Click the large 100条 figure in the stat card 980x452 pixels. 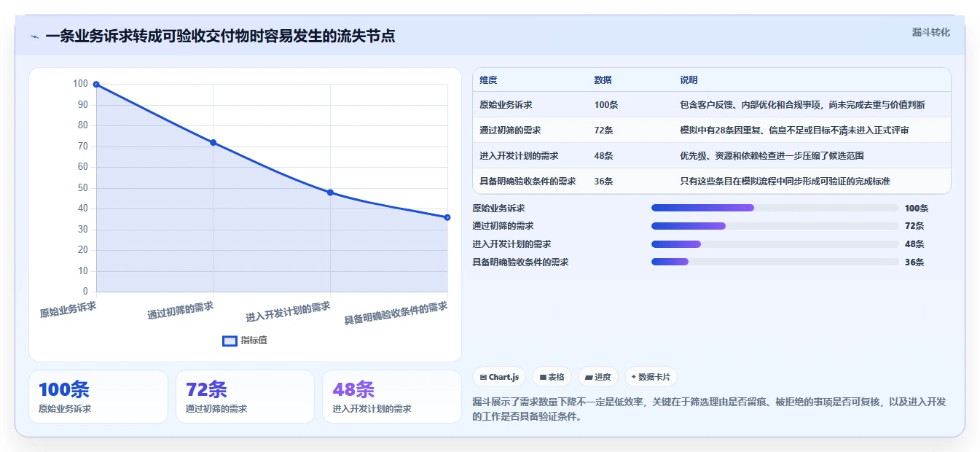[x=63, y=390]
